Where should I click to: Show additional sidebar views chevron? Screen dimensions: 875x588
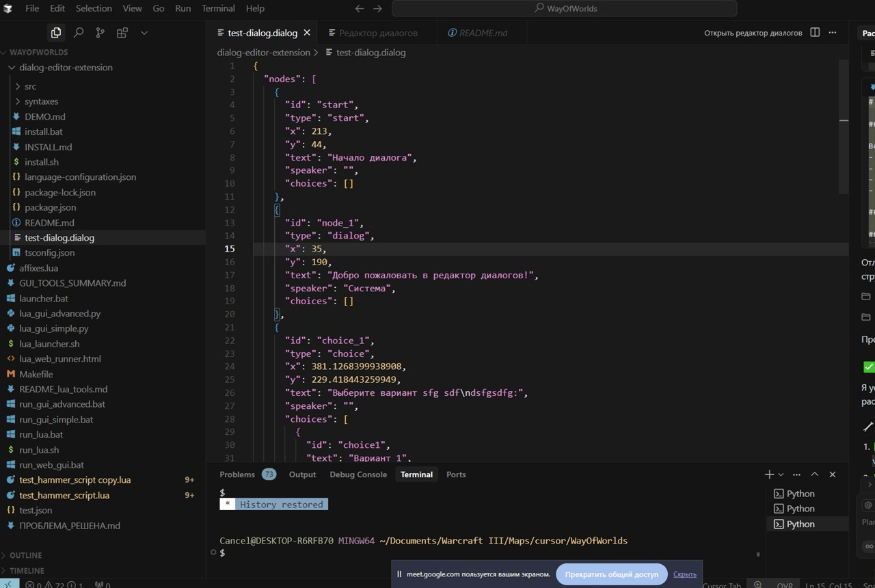pos(144,33)
